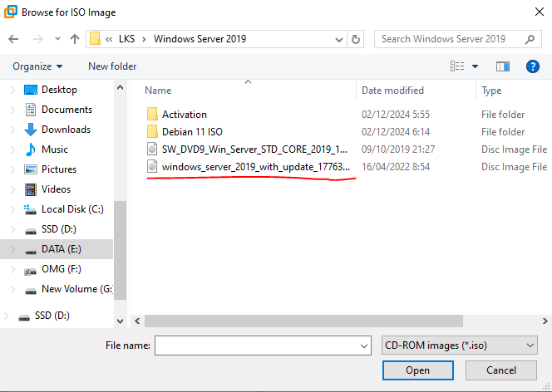The image size is (552, 392).
Task: Open Help with the question mark
Action: (x=533, y=66)
